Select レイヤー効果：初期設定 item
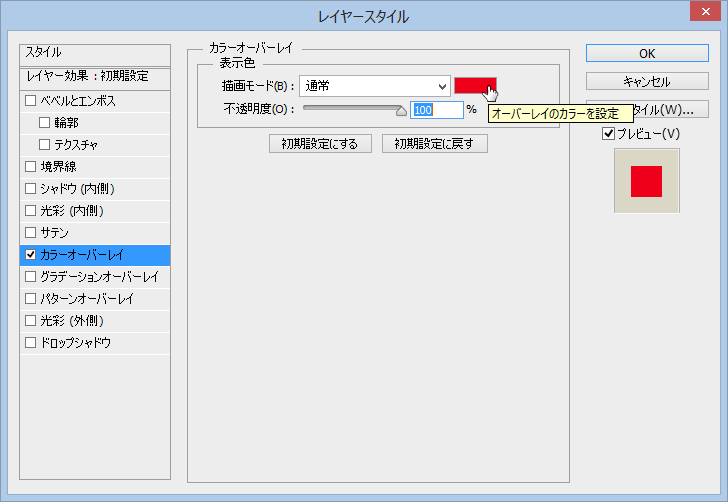The height and width of the screenshot is (502, 728). coord(95,76)
